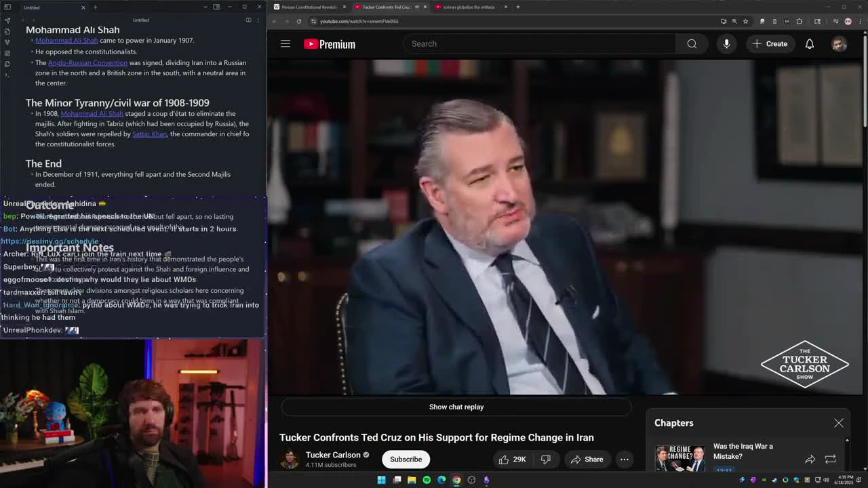Open the Tucker Carlson channel name link
The image size is (868, 488).
(333, 455)
